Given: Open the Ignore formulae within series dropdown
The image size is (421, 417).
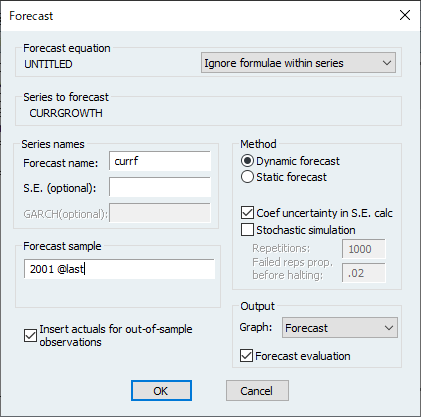Looking at the screenshot, I should tap(298, 63).
